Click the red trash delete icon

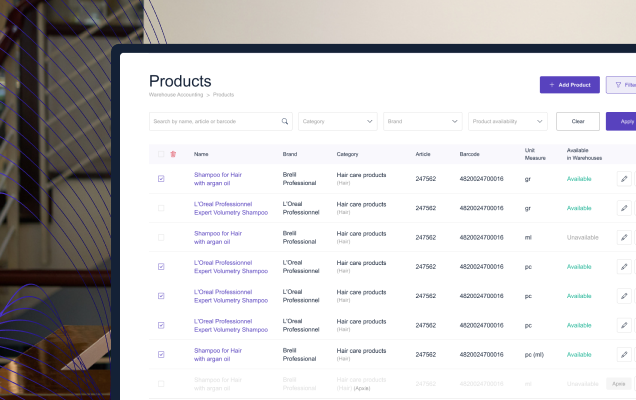click(173, 154)
